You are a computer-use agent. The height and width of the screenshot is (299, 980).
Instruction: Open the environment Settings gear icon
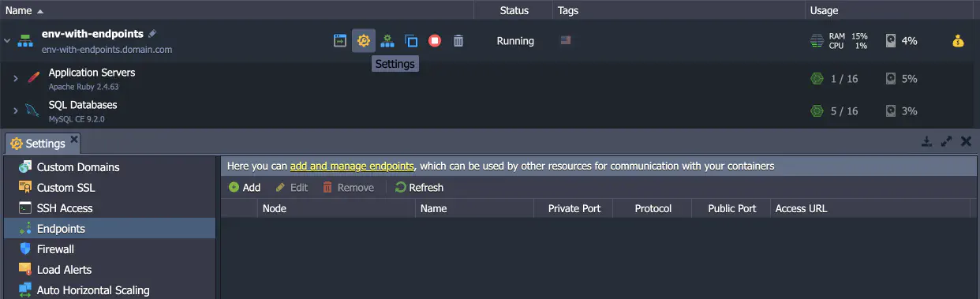pyautogui.click(x=363, y=40)
